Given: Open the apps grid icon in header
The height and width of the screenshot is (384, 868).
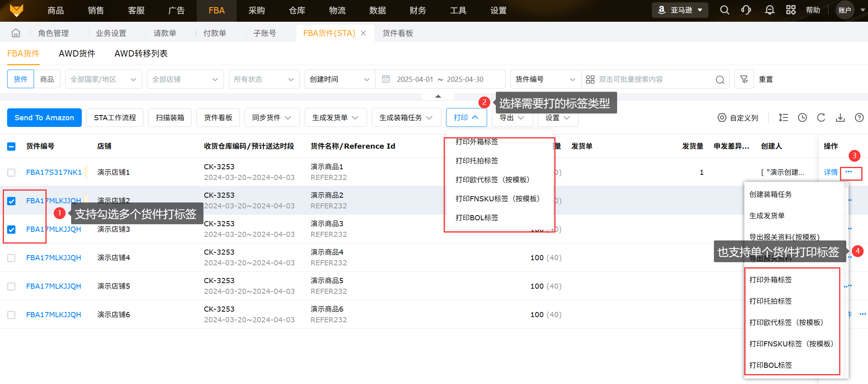Looking at the screenshot, I should 791,10.
